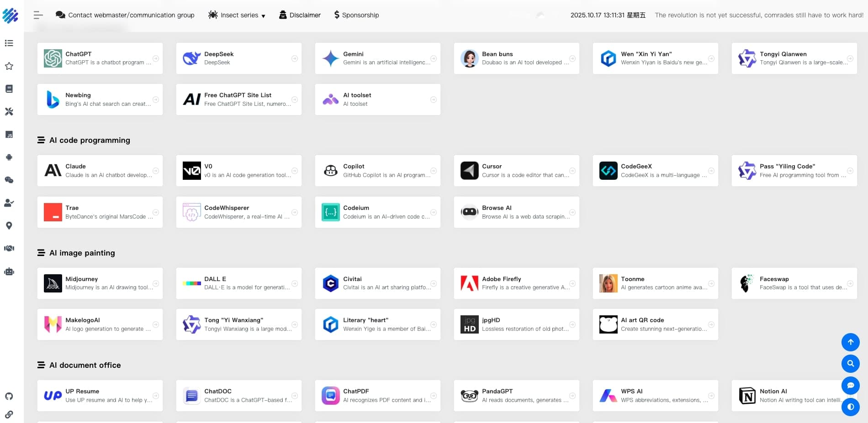The width and height of the screenshot is (868, 423).
Task: Click the blue chat bubble floating button
Action: click(x=850, y=386)
